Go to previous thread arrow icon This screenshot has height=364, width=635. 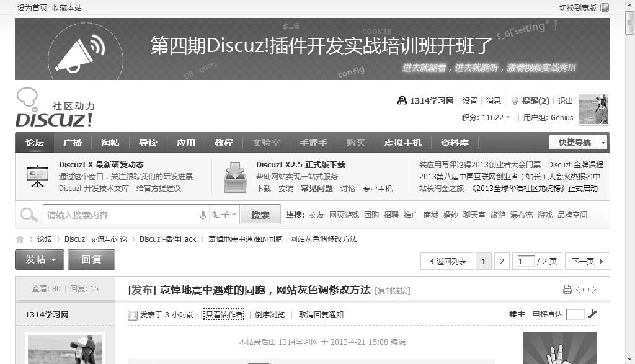coord(580,289)
